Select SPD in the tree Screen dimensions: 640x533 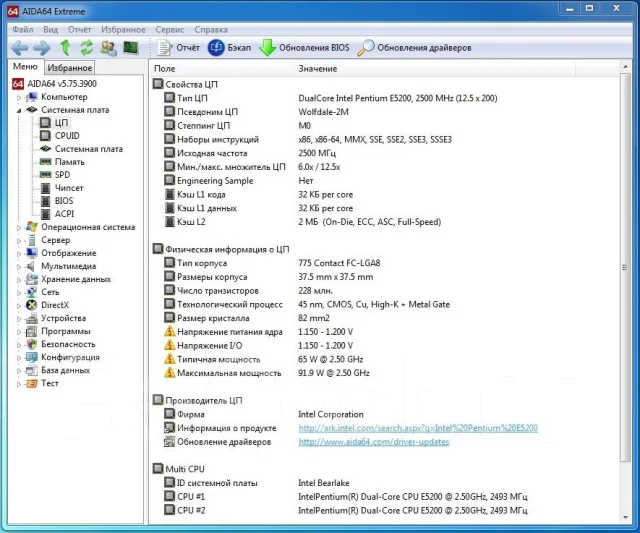pyautogui.click(x=55, y=175)
